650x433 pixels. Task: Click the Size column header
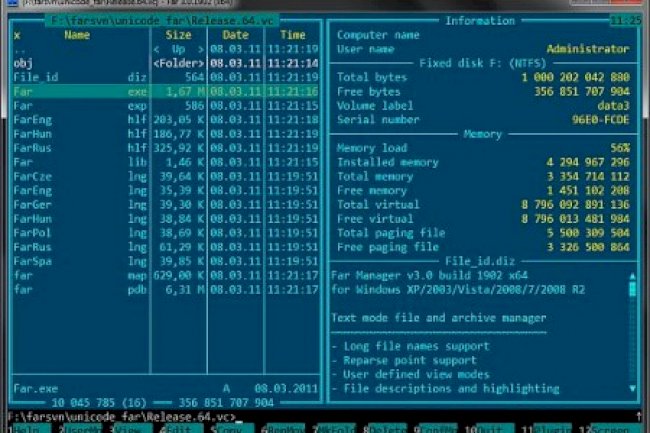click(x=177, y=34)
